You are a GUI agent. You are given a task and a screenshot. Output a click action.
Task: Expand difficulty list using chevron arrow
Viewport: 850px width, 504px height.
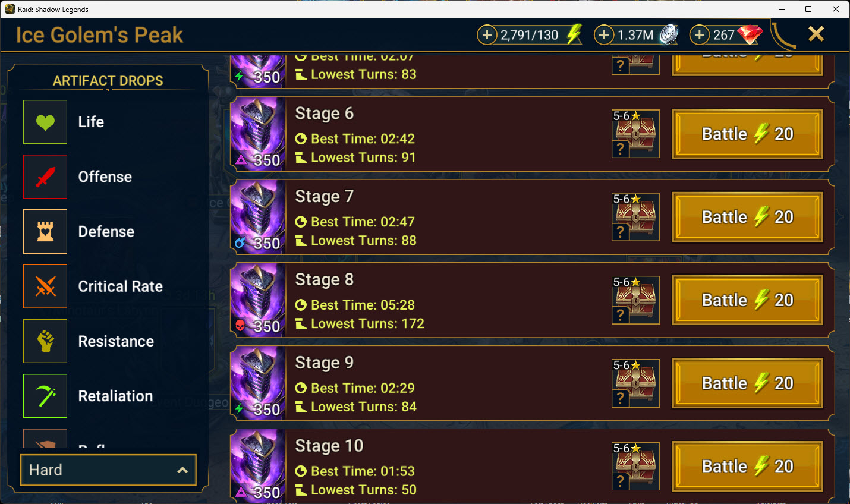[x=182, y=470]
